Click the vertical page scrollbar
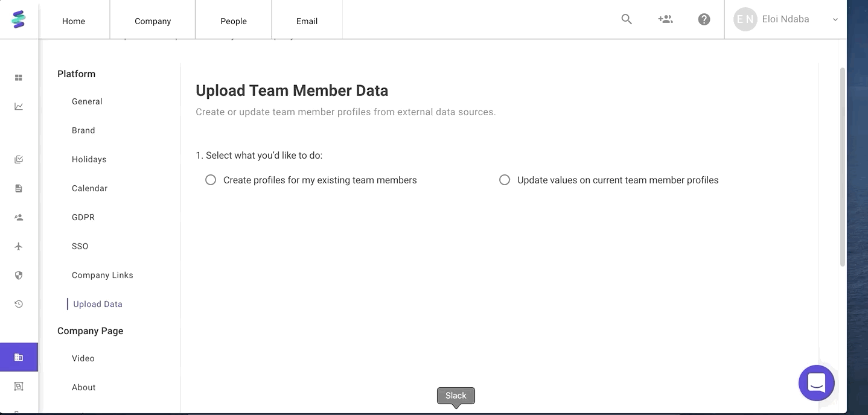The height and width of the screenshot is (415, 868). click(x=843, y=166)
